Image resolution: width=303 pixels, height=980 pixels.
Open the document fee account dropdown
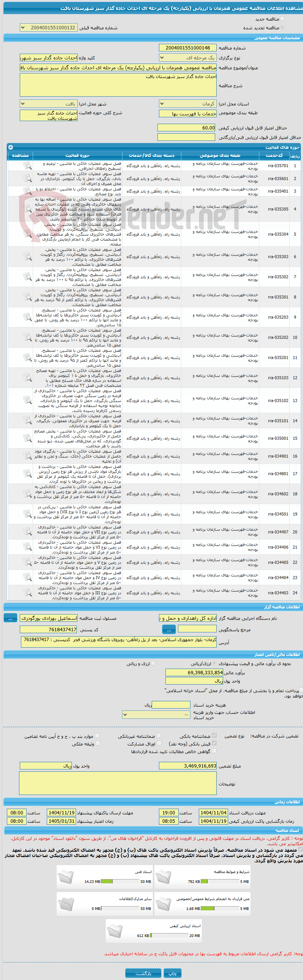click(156, 715)
